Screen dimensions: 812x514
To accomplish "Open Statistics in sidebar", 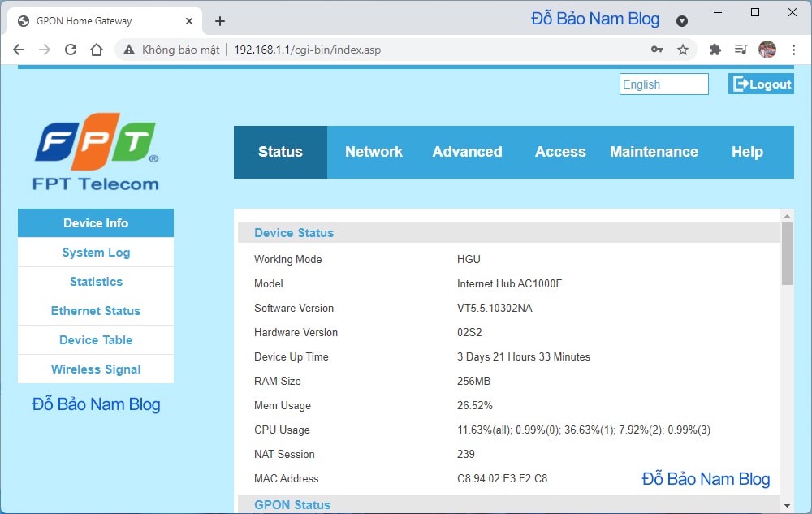I will 96,282.
